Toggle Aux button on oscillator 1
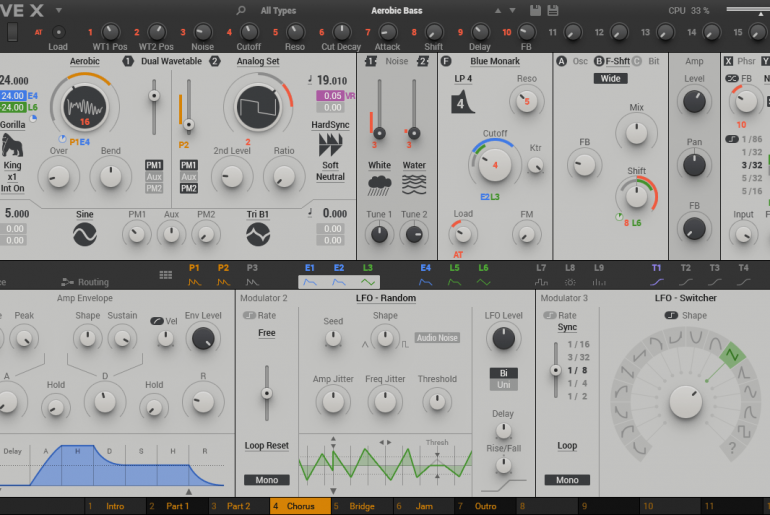This screenshot has width=770, height=515. tap(154, 177)
